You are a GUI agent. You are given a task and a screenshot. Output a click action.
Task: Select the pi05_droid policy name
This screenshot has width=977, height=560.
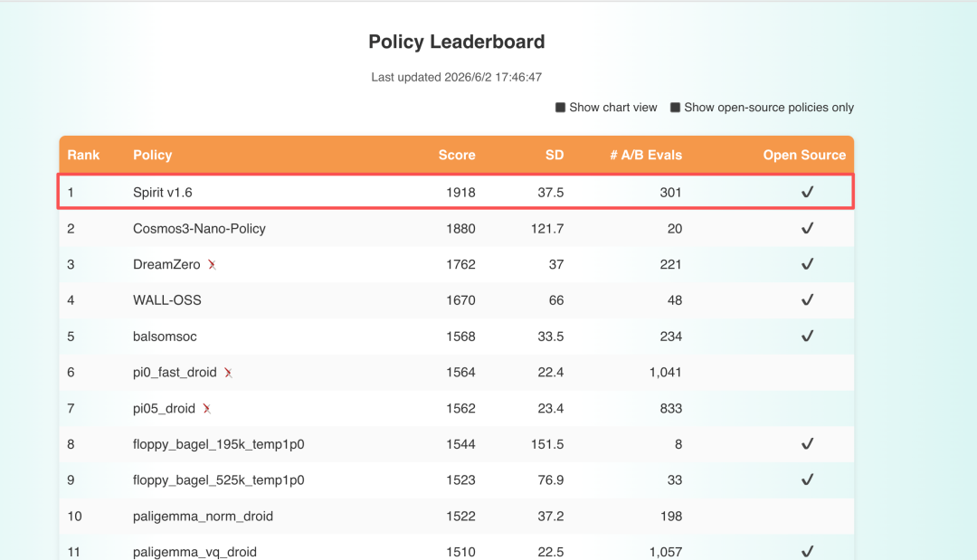pos(164,409)
